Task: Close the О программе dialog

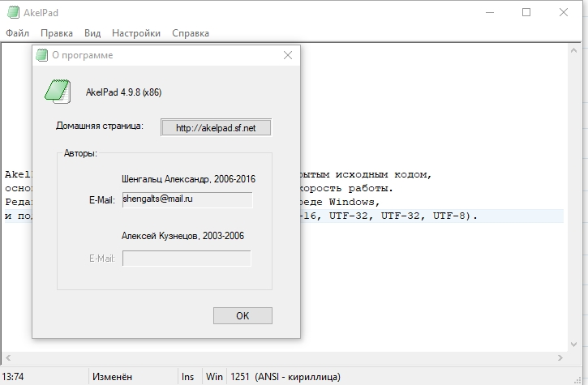Action: point(288,55)
